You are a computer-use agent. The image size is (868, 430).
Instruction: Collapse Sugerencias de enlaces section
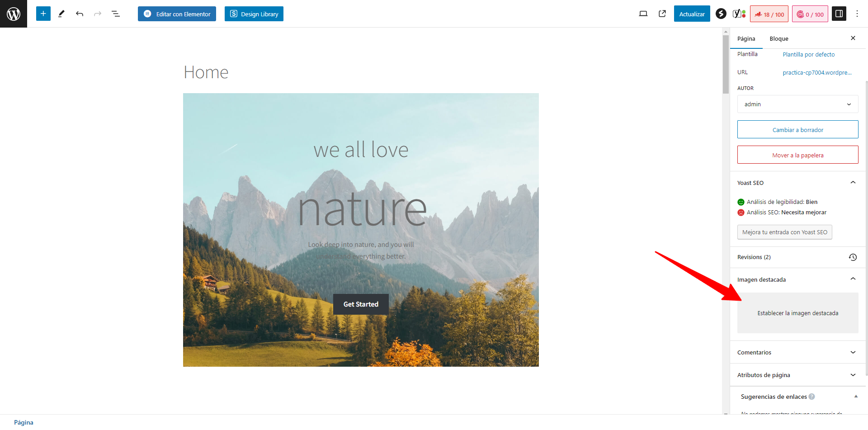[856, 397]
